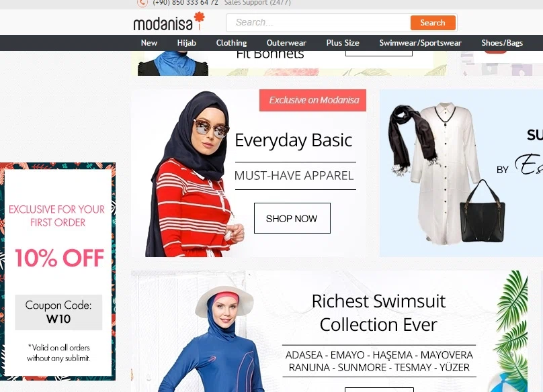Click the Sales Support phone number
Image resolution: width=543 pixels, height=392 pixels.
pyautogui.click(x=185, y=3)
